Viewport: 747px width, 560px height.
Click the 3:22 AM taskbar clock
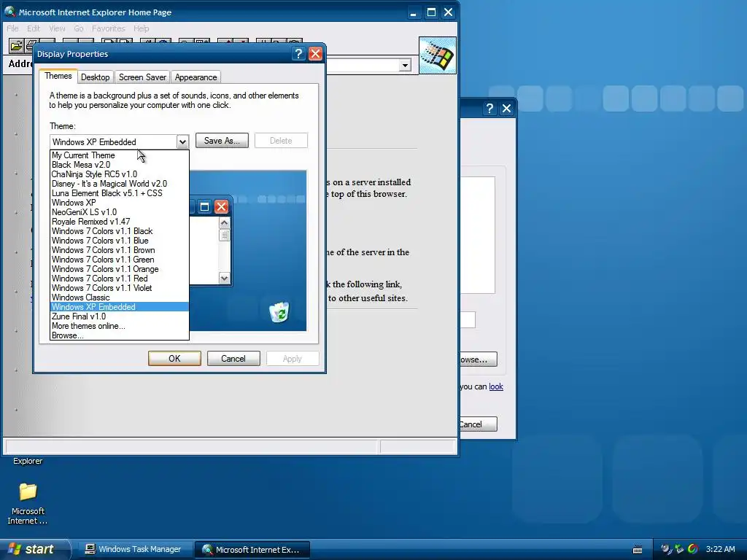tap(720, 549)
